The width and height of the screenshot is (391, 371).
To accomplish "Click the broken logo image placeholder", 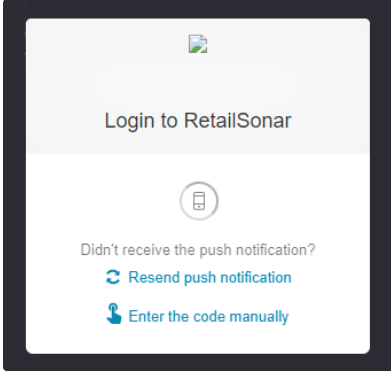I will pos(198,44).
